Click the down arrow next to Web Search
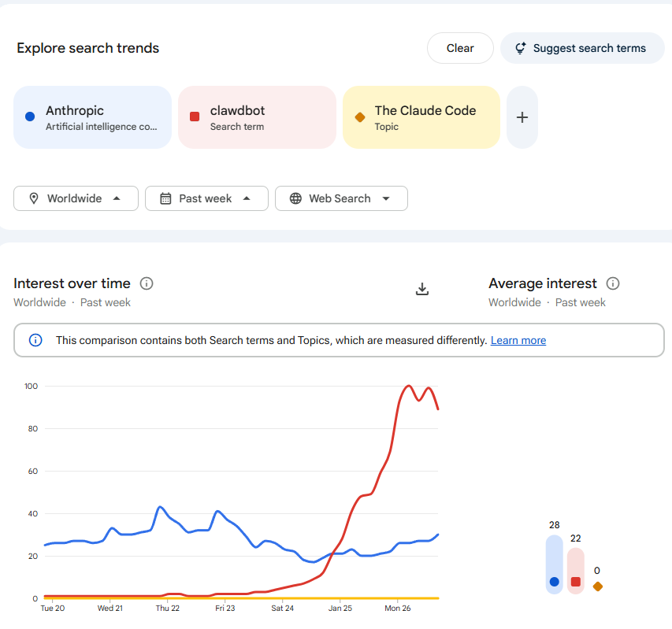Screen dimensions: 672x629 point(386,198)
